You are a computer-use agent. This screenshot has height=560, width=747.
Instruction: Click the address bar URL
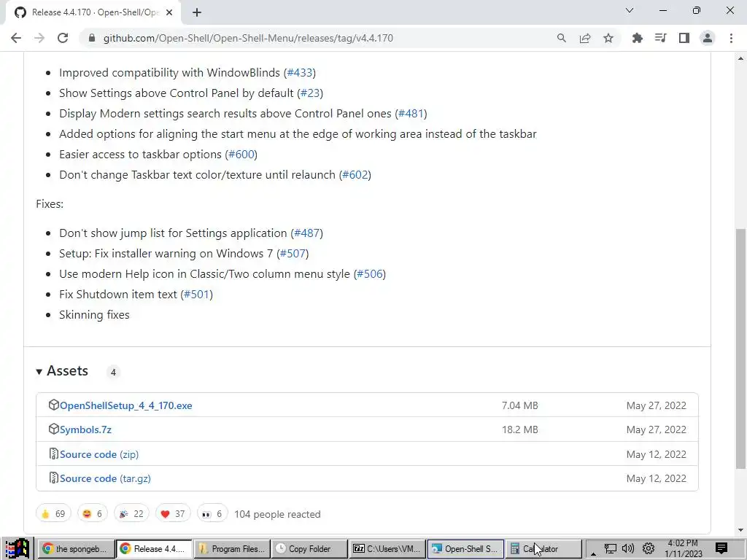tap(248, 38)
